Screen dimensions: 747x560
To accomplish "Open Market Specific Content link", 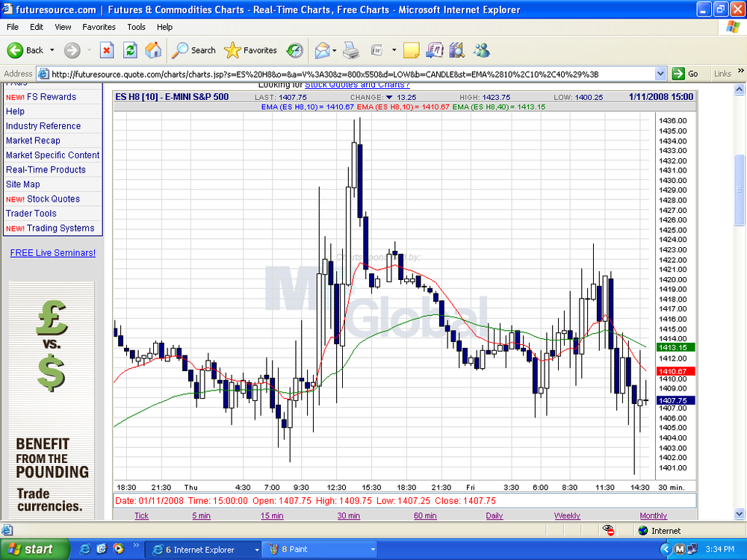I will [52, 155].
